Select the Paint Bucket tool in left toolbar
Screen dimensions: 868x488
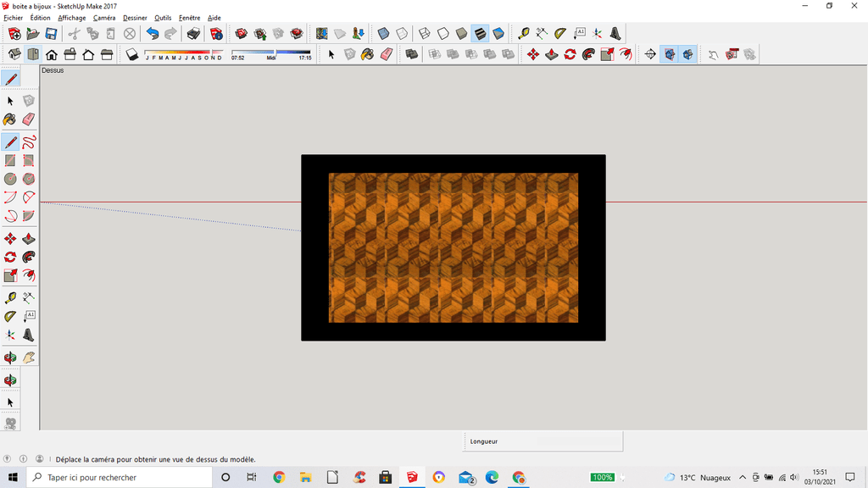pyautogui.click(x=10, y=119)
